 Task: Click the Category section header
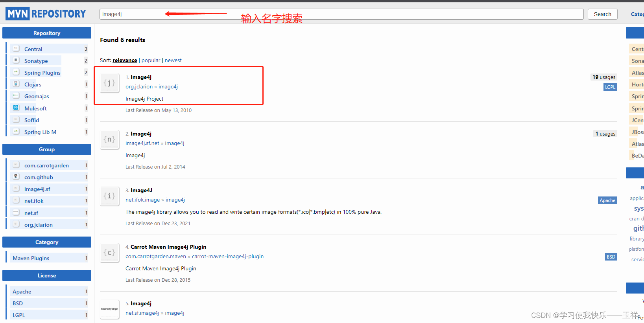point(47,242)
